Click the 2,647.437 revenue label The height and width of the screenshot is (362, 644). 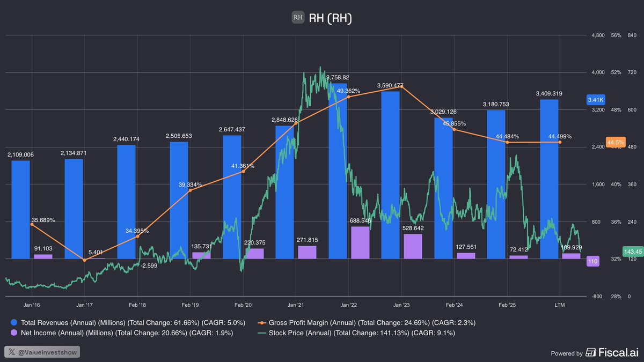(x=232, y=129)
